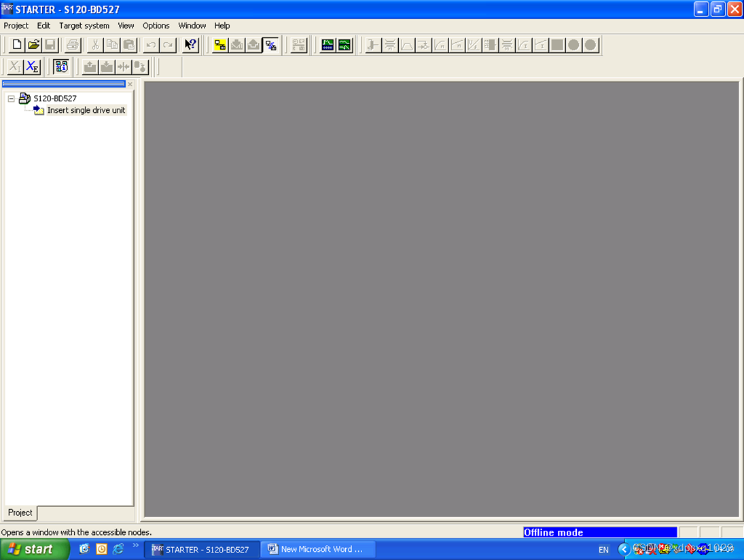Switch to STARTER - S120-BD527 taskbar button
This screenshot has width=744, height=560.
201,550
